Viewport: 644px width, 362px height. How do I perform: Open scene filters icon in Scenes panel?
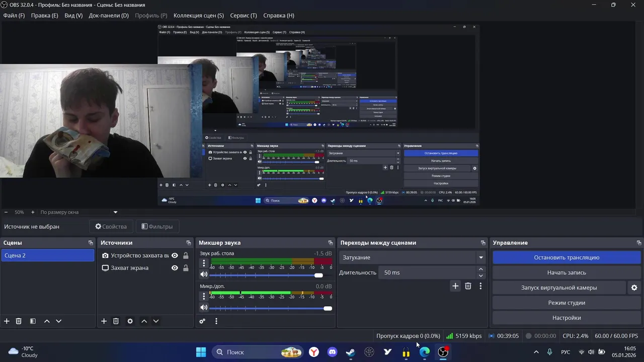(x=33, y=321)
